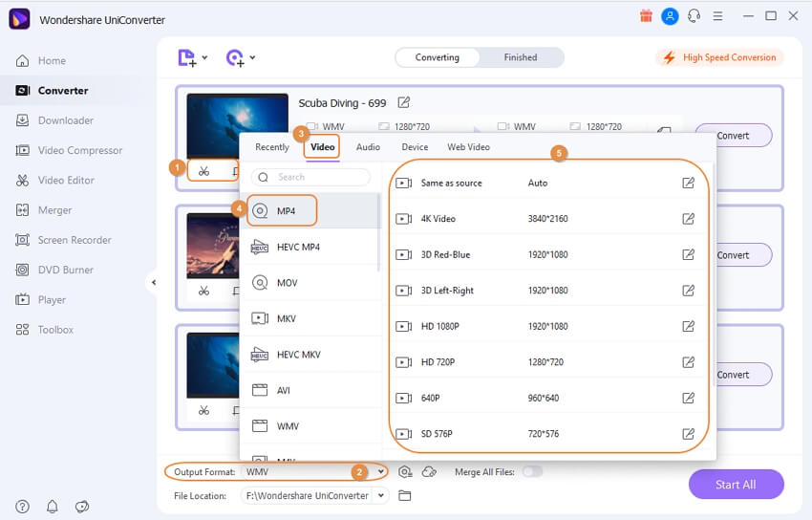Screen dimensions: 812x520
Task: Click edit icon next to Scuba Diving title
Action: coord(404,102)
